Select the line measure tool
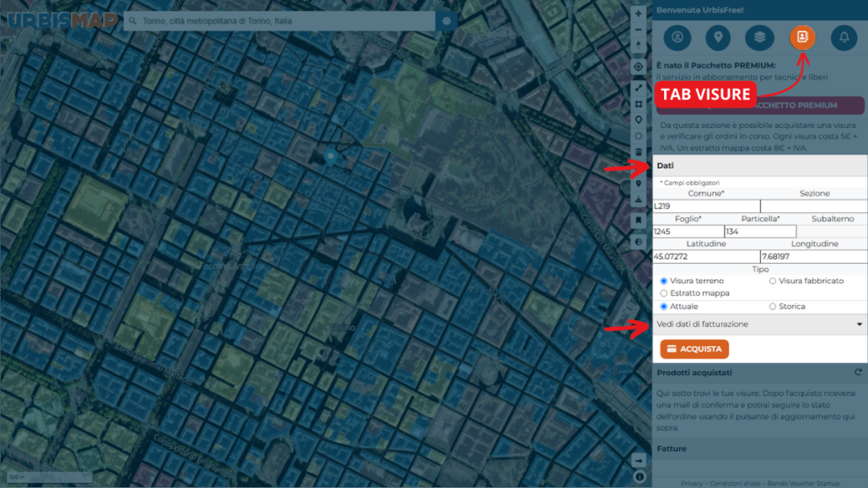Screen dimensions: 868x488 coord(638,88)
